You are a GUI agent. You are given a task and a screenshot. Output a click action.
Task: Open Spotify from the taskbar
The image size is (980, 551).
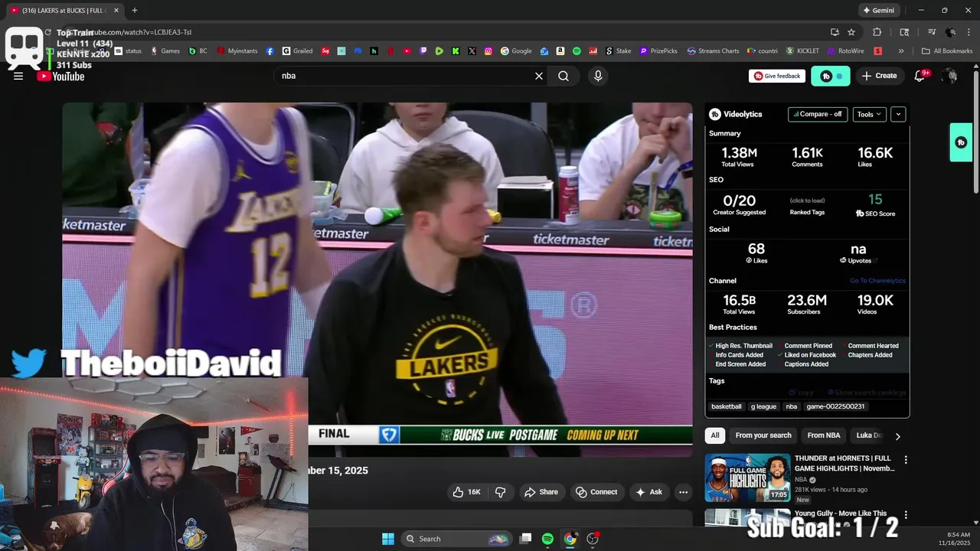[x=547, y=539]
